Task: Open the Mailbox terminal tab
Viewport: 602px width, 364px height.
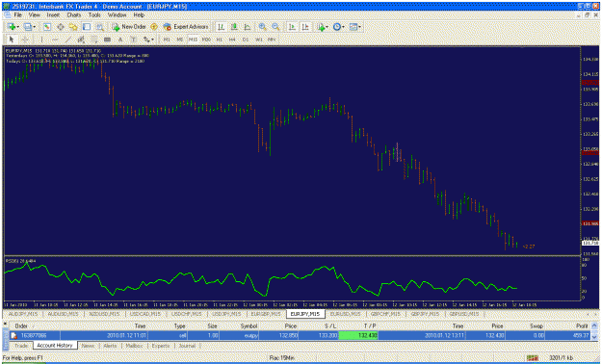Action: coord(134,346)
